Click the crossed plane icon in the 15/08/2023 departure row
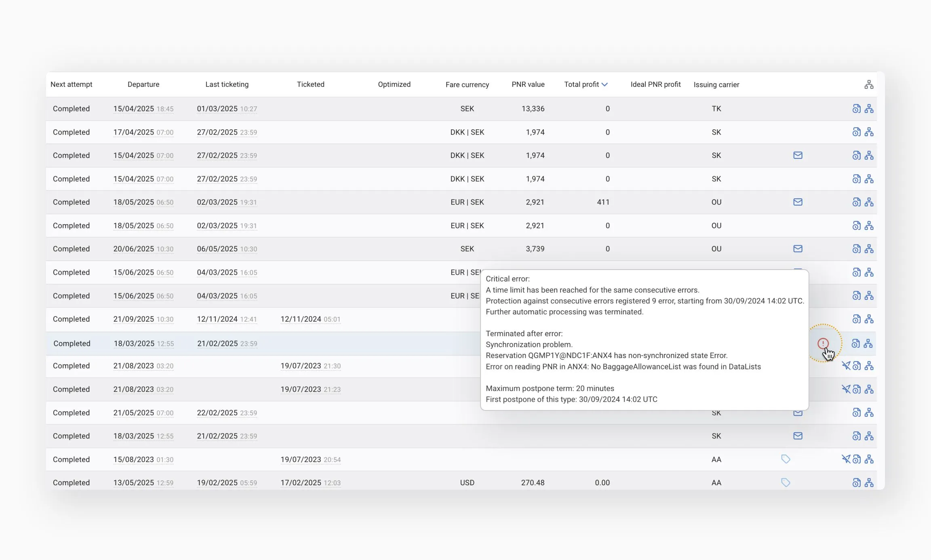 [x=846, y=459]
